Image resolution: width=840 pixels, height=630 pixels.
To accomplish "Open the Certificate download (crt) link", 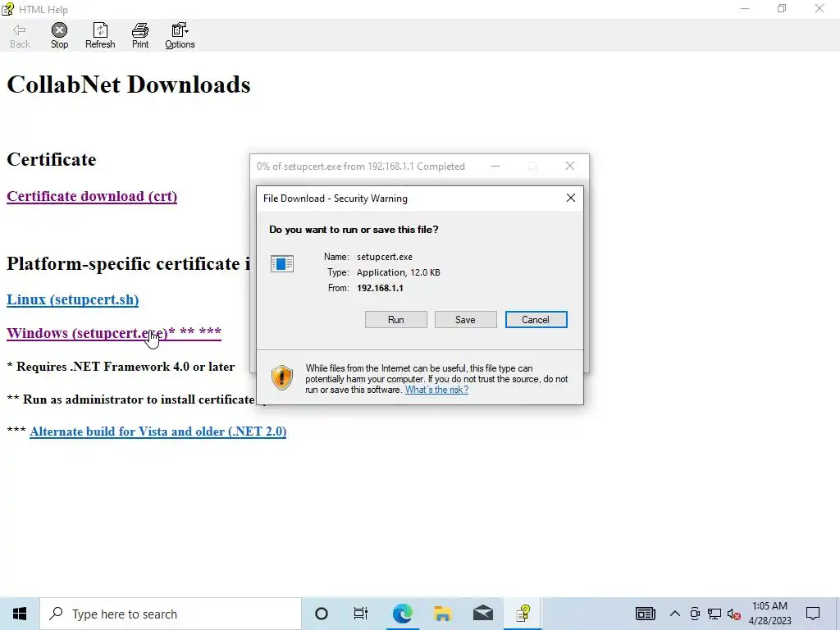I will coord(92,196).
